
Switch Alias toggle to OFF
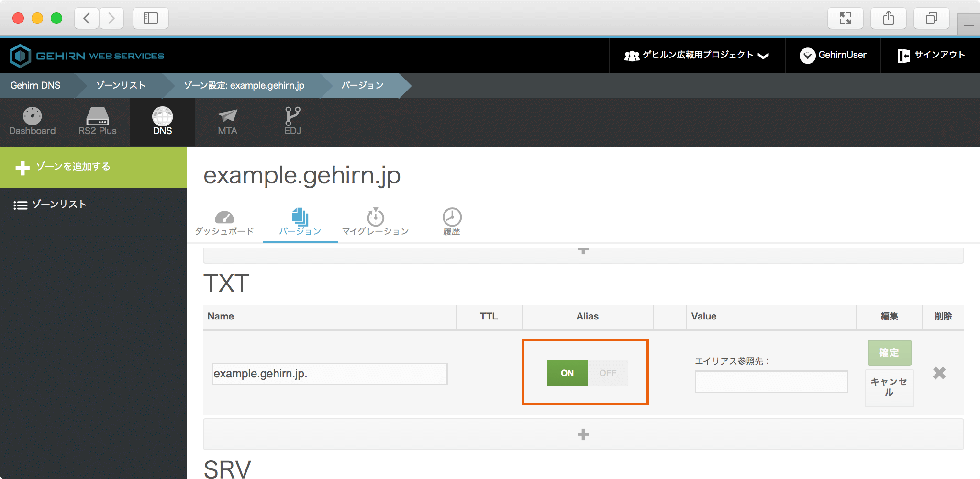[x=608, y=373]
